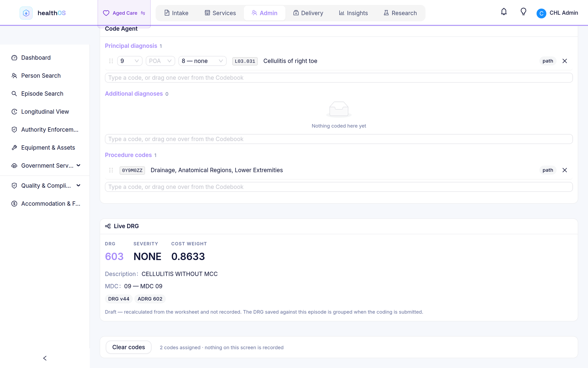The height and width of the screenshot is (368, 588).
Task: Click the lightbulb tips icon
Action: pyautogui.click(x=523, y=12)
